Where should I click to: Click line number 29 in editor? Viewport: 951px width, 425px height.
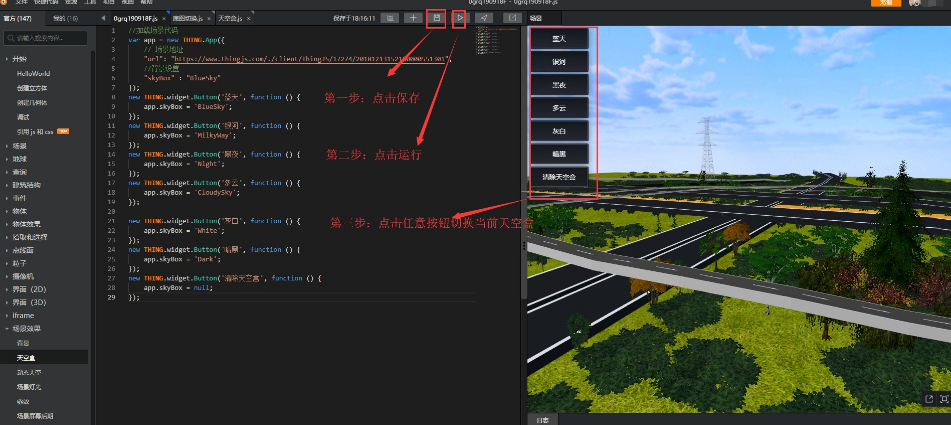(x=111, y=297)
